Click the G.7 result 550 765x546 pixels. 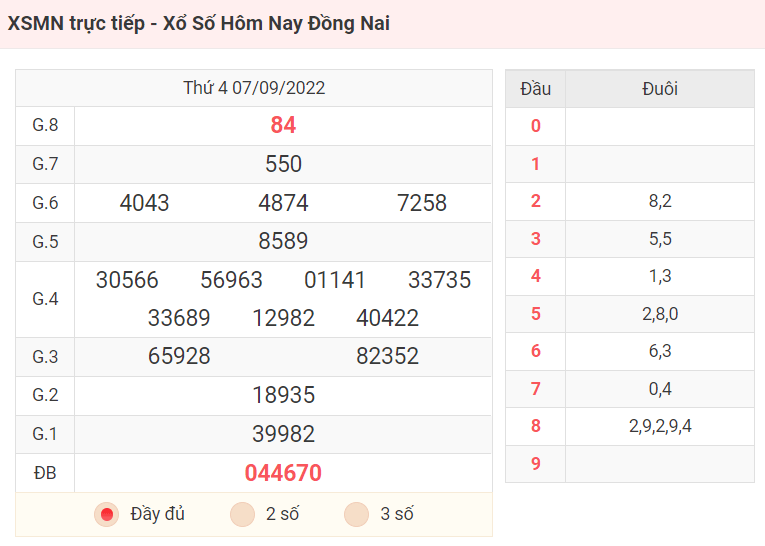283,164
